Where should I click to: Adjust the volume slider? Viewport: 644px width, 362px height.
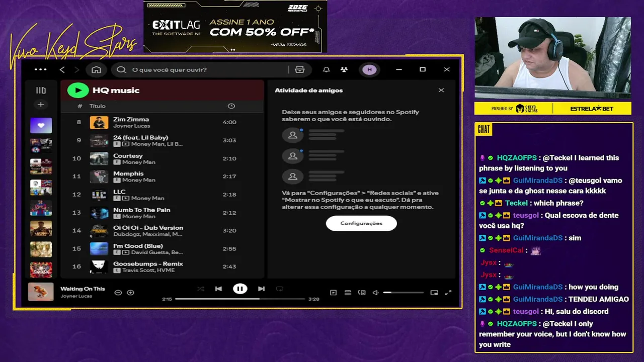[x=403, y=293]
